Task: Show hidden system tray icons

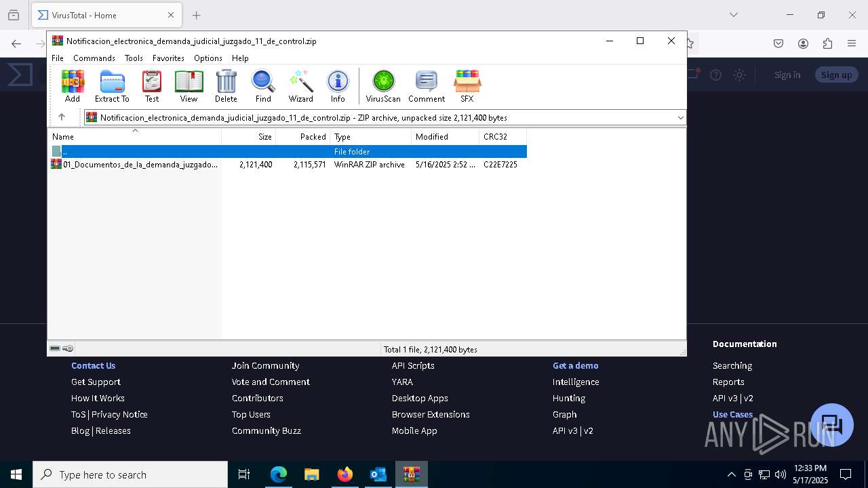Action: pyautogui.click(x=731, y=474)
